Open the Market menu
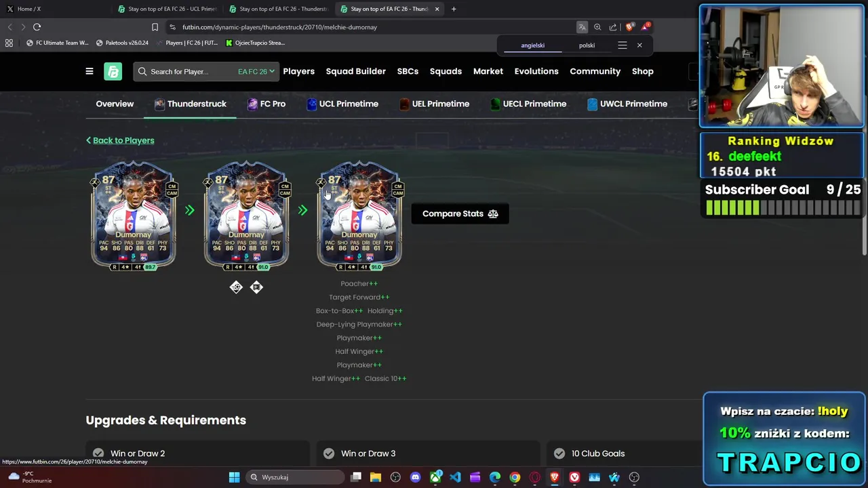This screenshot has height=488, width=868. [x=488, y=71]
